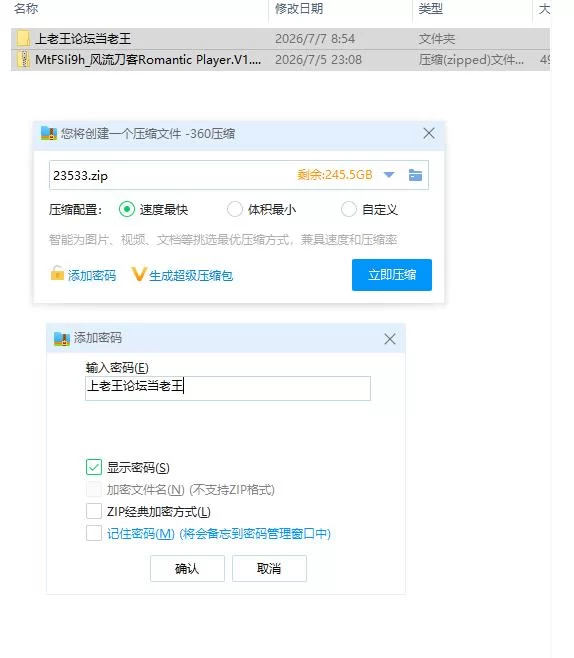Screen dimensions: 574x658
Task: Click the zip file icon of MtFSli9h
Action: pos(23,60)
